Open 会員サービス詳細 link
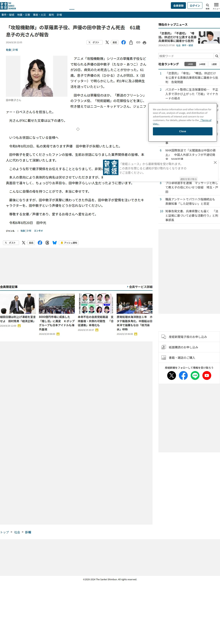This screenshot has height=644, width=220. click(140, 287)
